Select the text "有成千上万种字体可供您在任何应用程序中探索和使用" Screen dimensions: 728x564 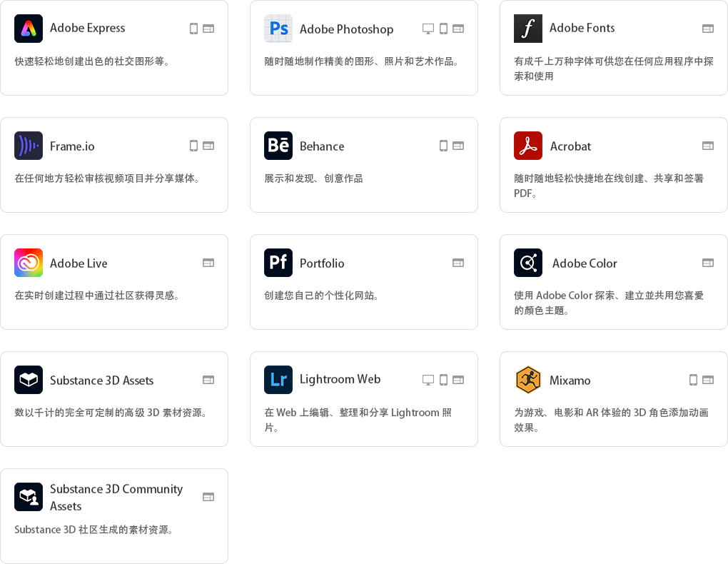(614, 69)
